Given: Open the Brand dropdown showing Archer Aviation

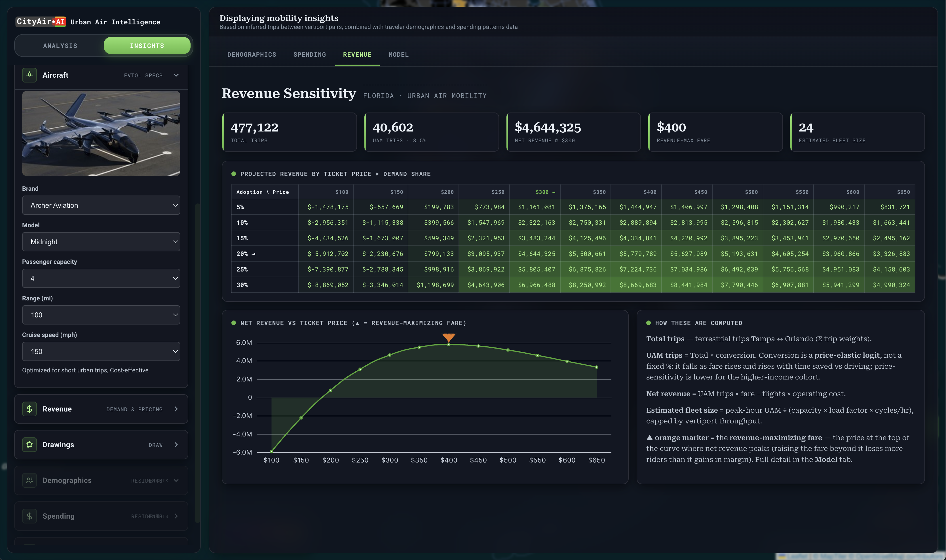Looking at the screenshot, I should 101,205.
